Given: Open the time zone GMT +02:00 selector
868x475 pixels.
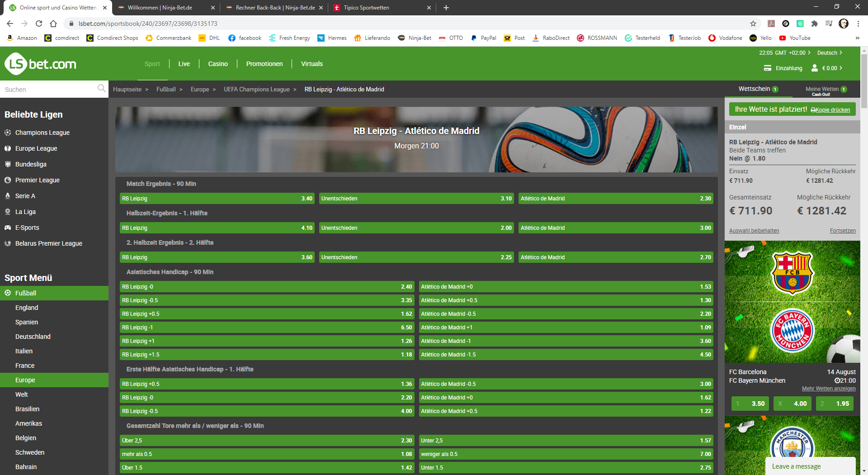Looking at the screenshot, I should click(785, 53).
